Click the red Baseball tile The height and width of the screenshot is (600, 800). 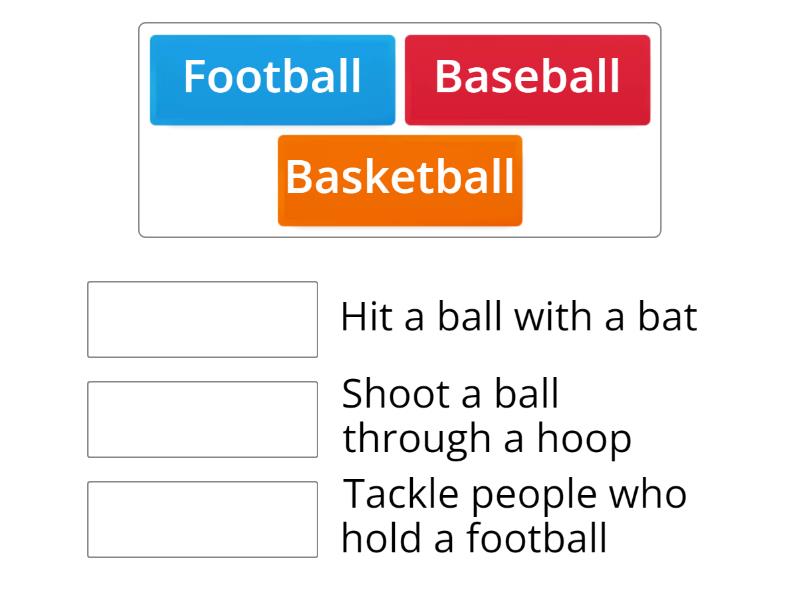527,80
